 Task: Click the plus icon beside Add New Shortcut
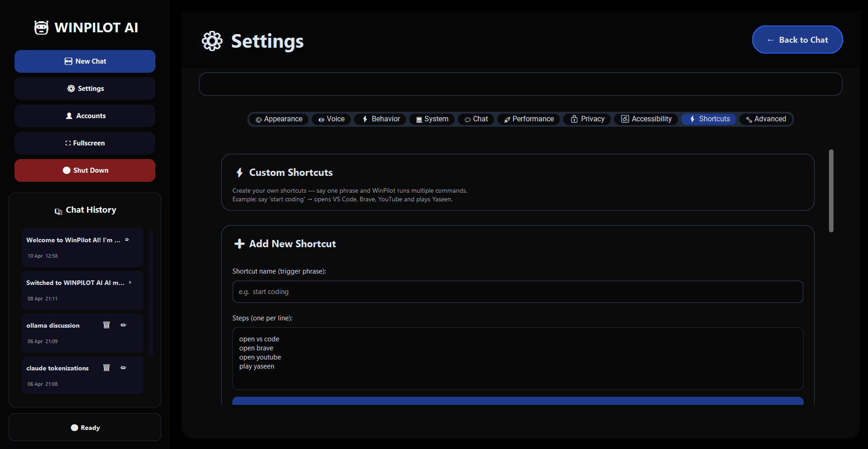tap(239, 244)
